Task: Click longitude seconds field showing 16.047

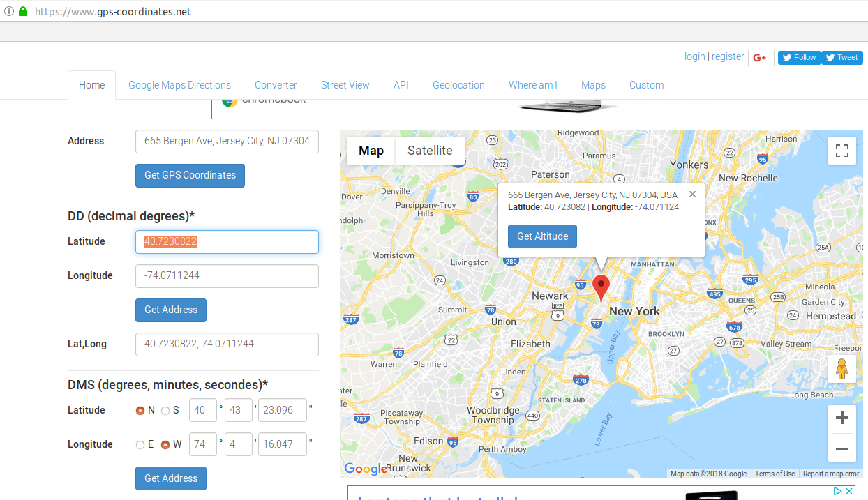Action: (283, 444)
